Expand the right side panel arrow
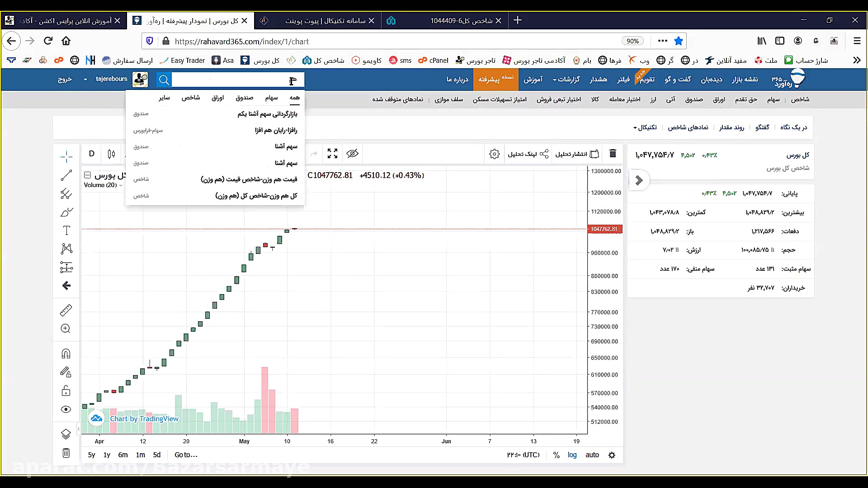 (639, 181)
